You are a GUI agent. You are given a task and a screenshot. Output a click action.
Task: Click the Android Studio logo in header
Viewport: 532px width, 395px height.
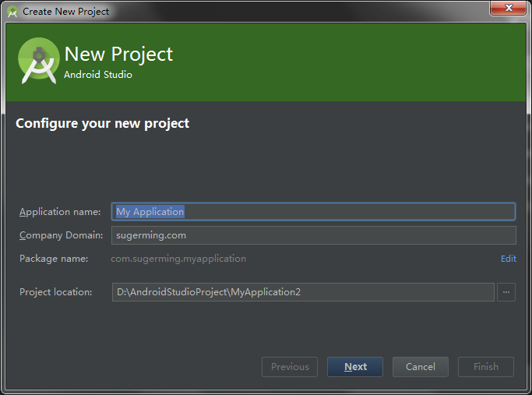tap(39, 61)
